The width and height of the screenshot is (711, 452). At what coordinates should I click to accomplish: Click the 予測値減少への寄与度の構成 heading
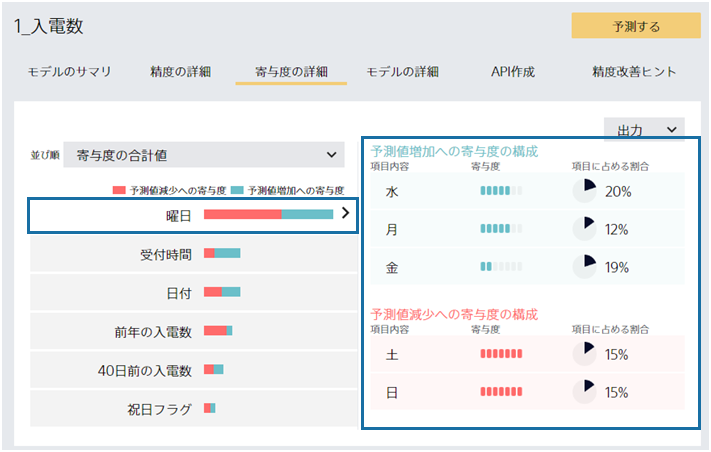(454, 314)
